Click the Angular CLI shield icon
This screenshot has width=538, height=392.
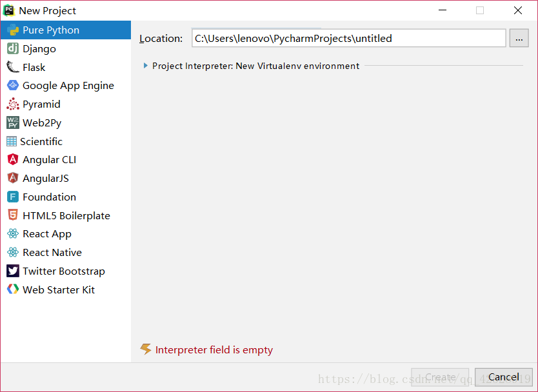[x=13, y=159]
